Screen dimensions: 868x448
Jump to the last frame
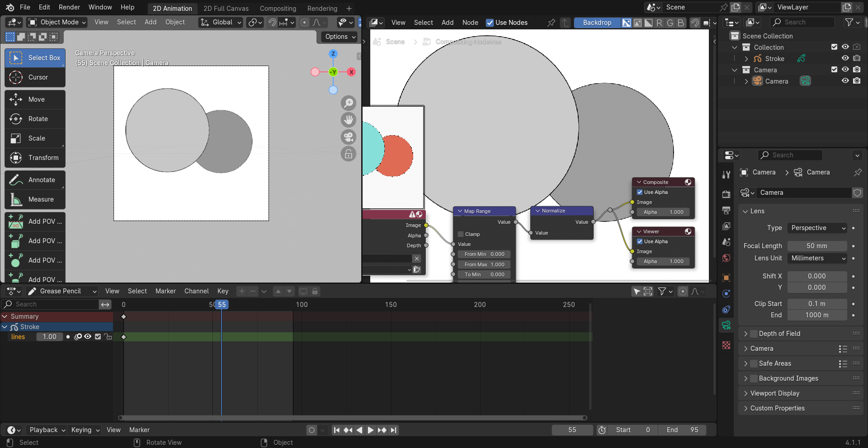tap(394, 430)
